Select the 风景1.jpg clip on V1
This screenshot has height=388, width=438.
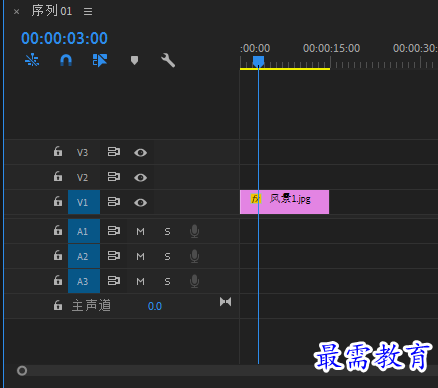[284, 202]
